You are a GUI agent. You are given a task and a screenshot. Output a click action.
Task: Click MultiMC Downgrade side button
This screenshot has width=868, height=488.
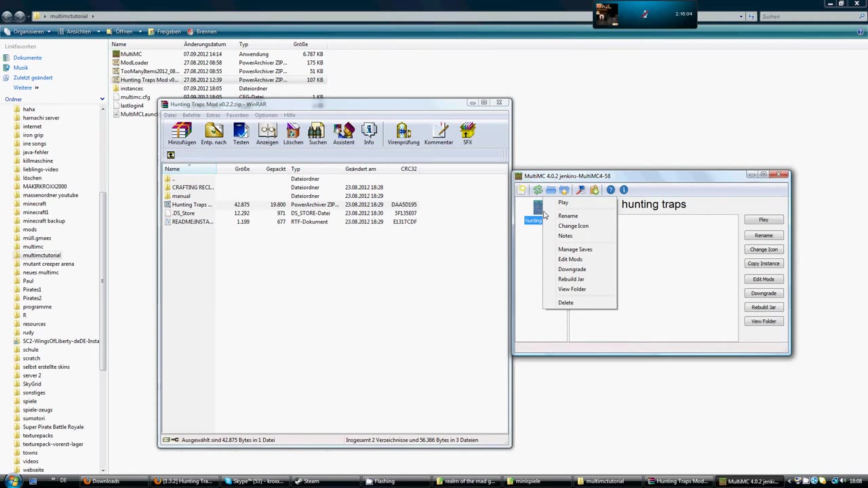pos(764,293)
